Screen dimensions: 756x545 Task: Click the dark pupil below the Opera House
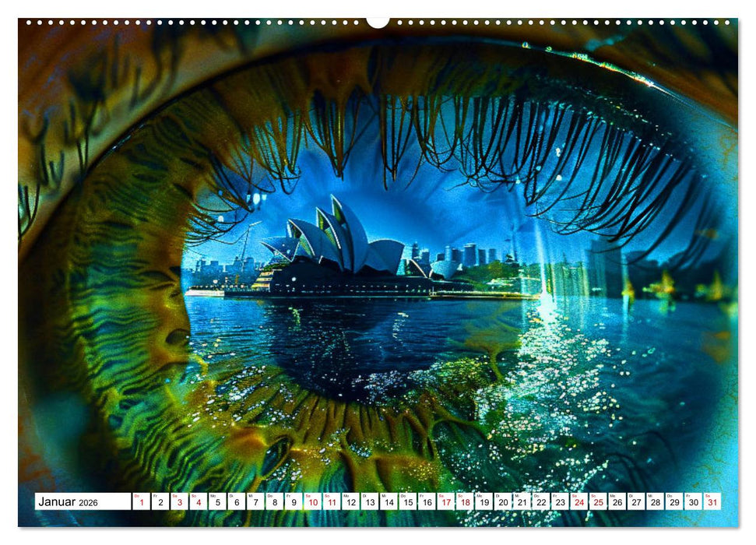(335, 350)
